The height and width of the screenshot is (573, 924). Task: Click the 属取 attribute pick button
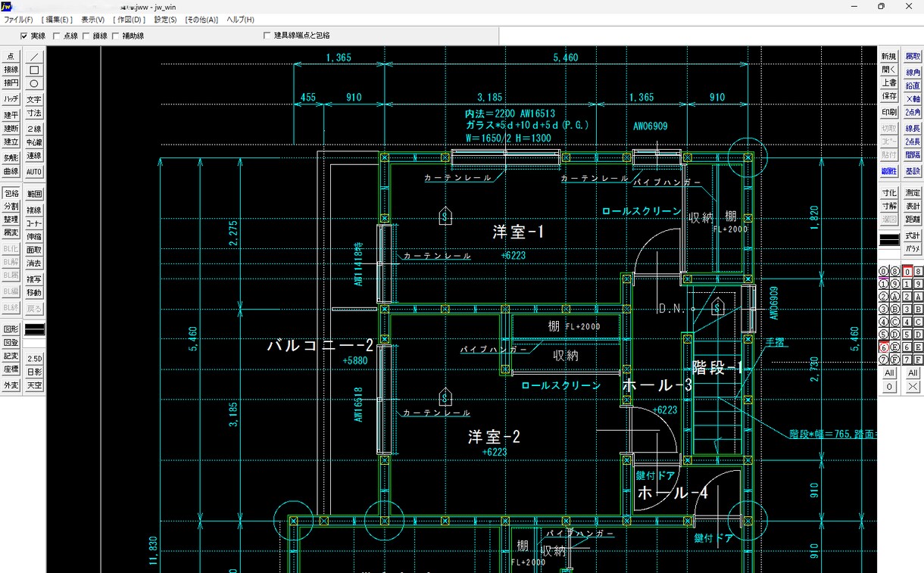click(x=913, y=57)
